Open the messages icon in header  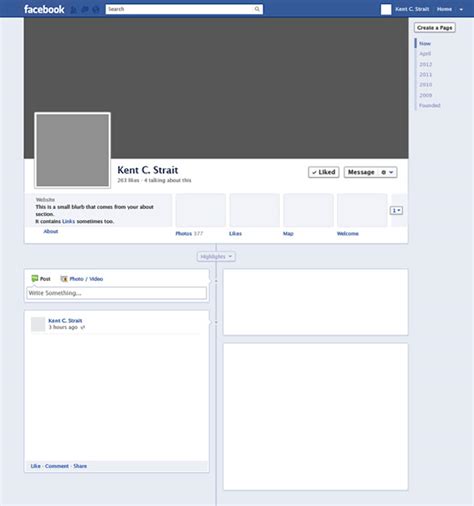[x=85, y=10]
